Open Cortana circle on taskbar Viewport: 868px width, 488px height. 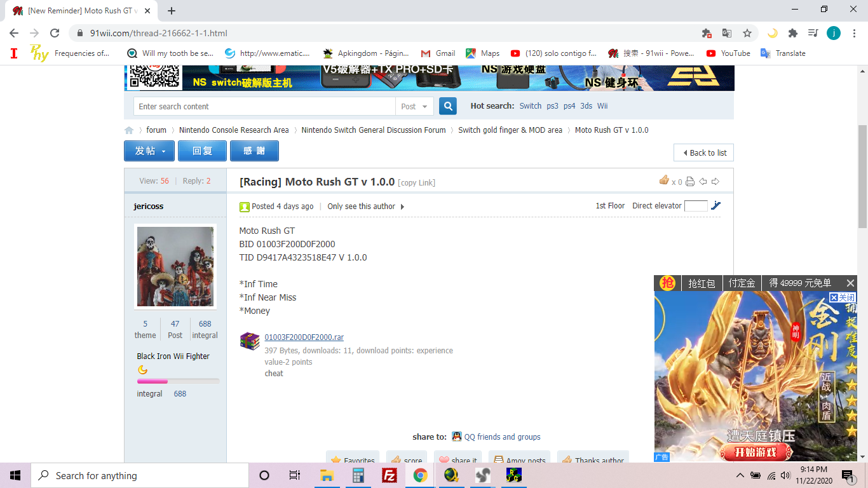(264, 475)
